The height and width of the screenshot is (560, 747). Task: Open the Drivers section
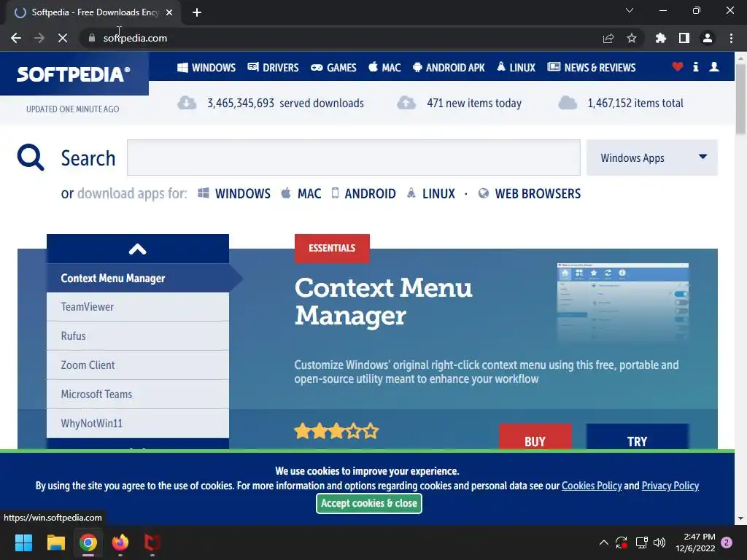click(273, 68)
